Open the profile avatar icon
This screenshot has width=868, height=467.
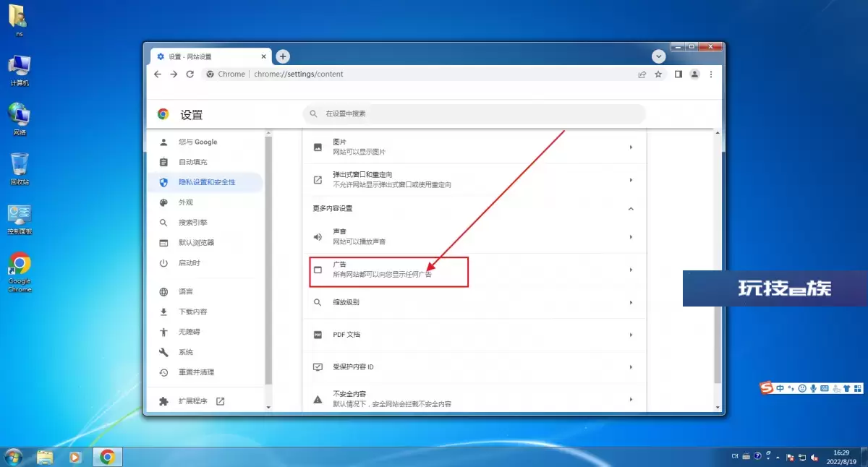pos(694,74)
